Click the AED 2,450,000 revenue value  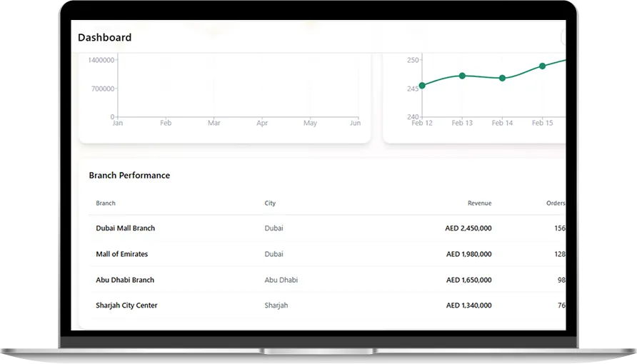468,228
